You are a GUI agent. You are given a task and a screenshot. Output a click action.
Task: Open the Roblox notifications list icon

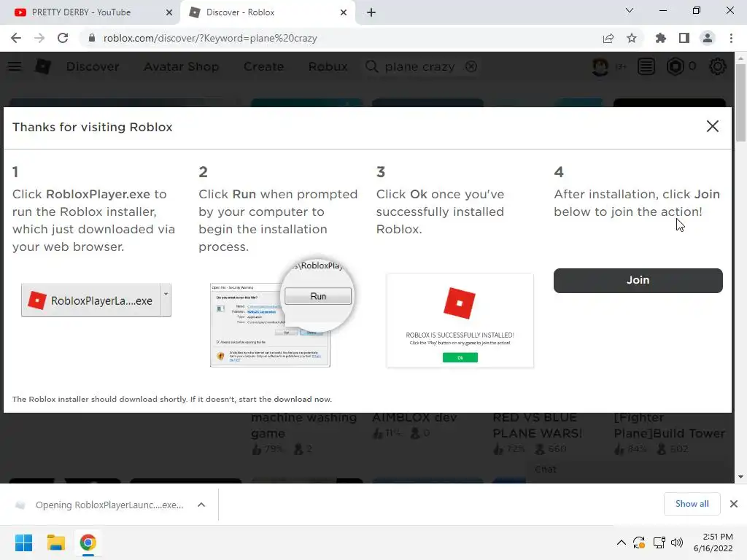[x=646, y=66]
